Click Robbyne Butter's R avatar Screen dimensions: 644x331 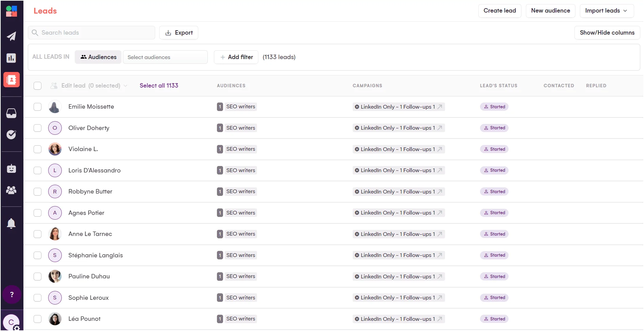point(55,191)
